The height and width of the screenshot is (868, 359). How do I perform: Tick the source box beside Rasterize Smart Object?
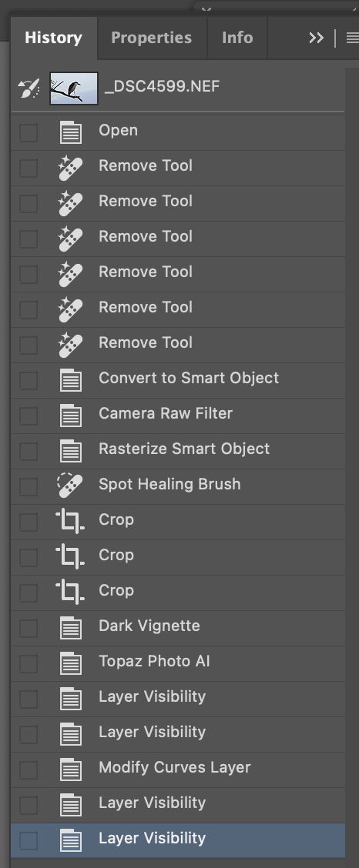(29, 451)
